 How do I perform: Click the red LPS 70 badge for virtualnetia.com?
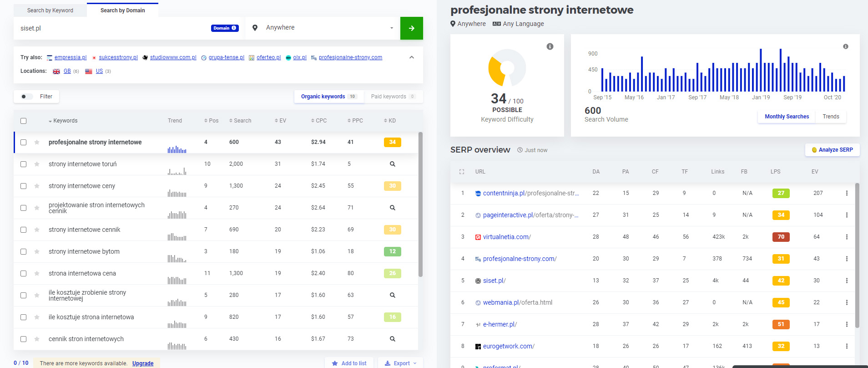pos(781,237)
